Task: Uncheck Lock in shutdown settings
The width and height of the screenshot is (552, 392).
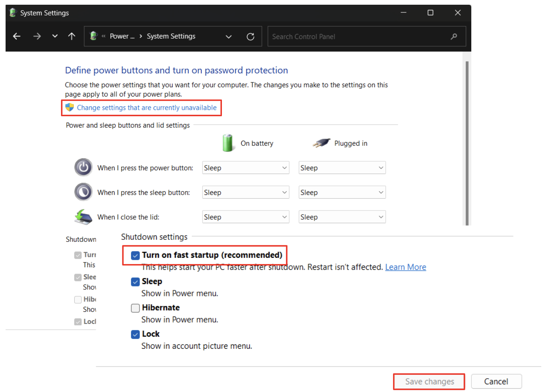Action: [x=135, y=334]
